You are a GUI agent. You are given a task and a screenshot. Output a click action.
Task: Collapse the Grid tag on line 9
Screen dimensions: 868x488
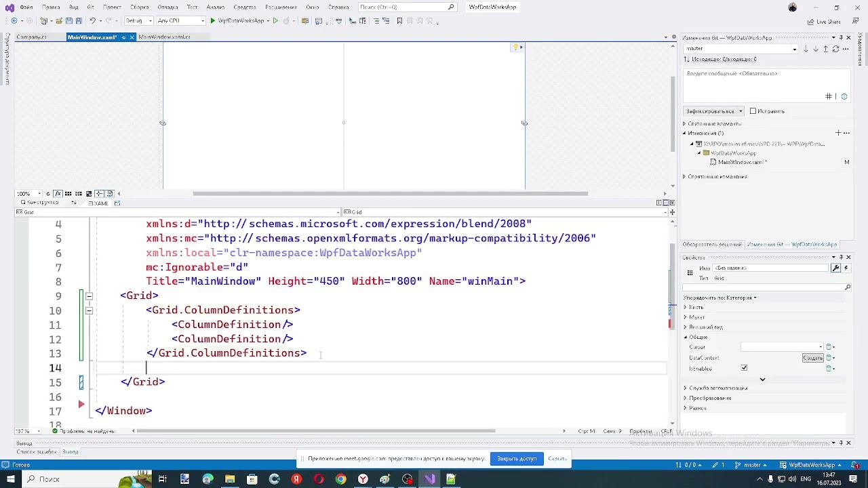coord(89,296)
